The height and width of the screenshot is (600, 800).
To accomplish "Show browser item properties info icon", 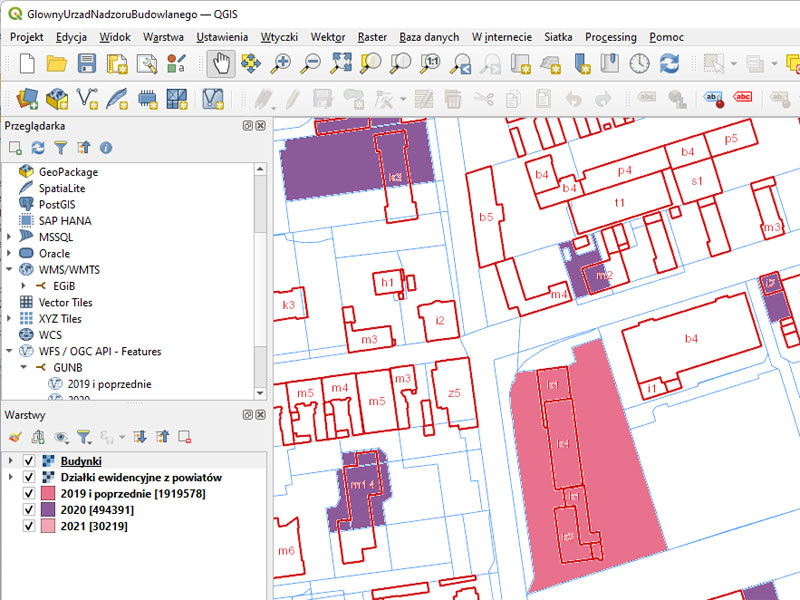I will (x=106, y=148).
